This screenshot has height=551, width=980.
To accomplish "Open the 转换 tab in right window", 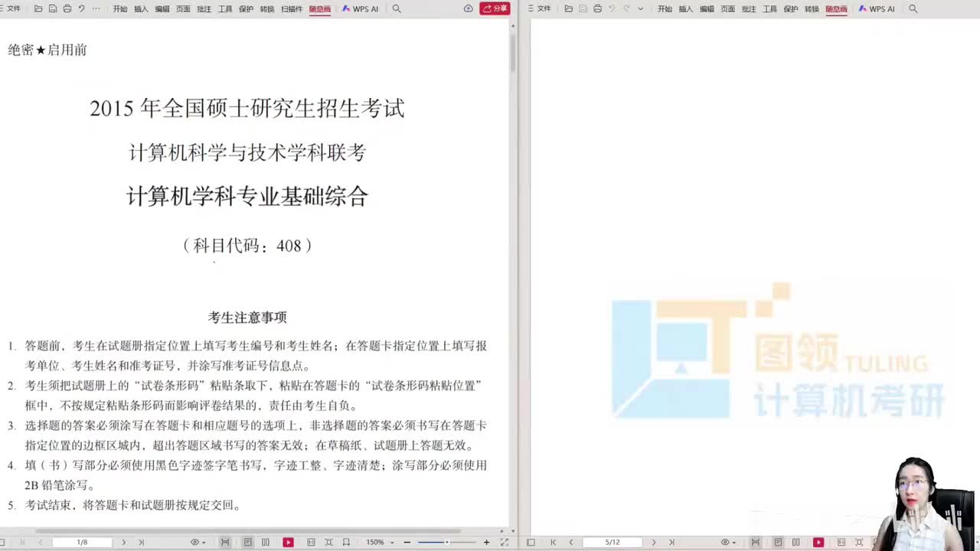I will coord(812,9).
